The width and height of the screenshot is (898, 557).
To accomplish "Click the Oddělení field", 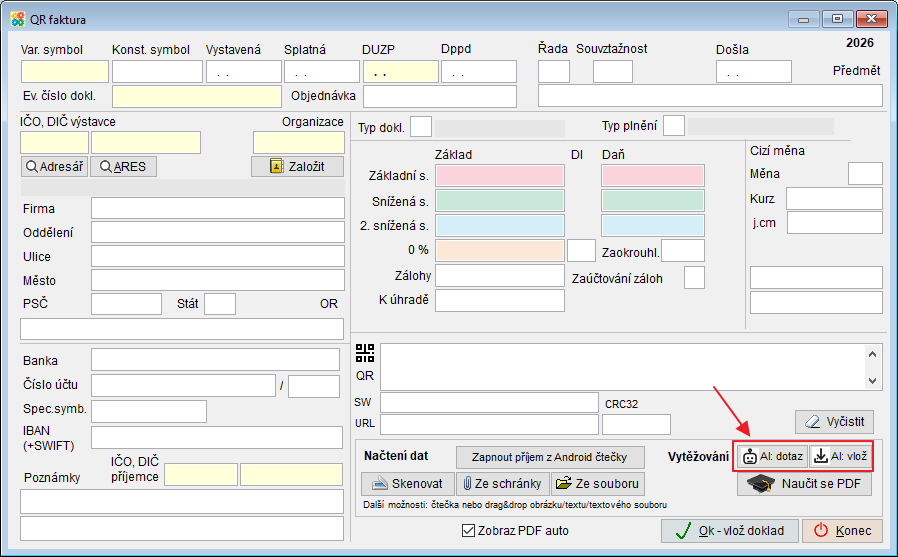I will (218, 232).
